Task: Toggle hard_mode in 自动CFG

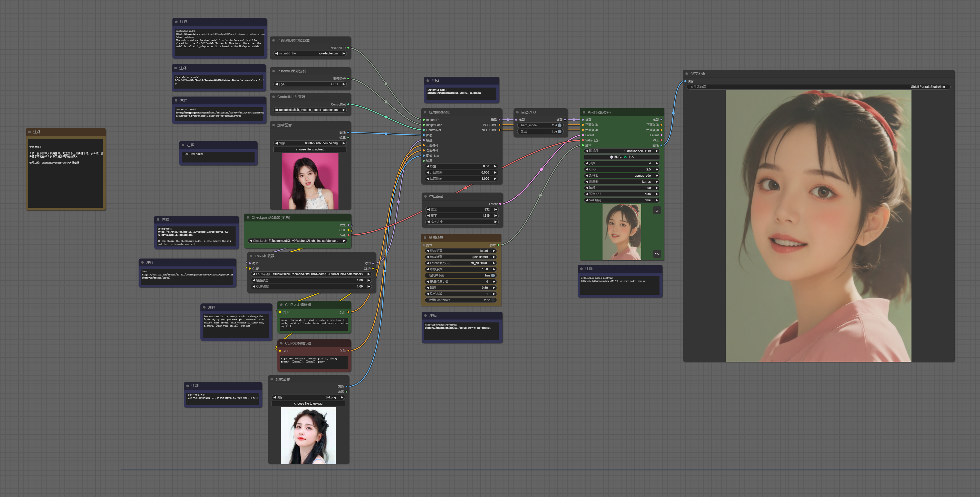Action: 560,125
